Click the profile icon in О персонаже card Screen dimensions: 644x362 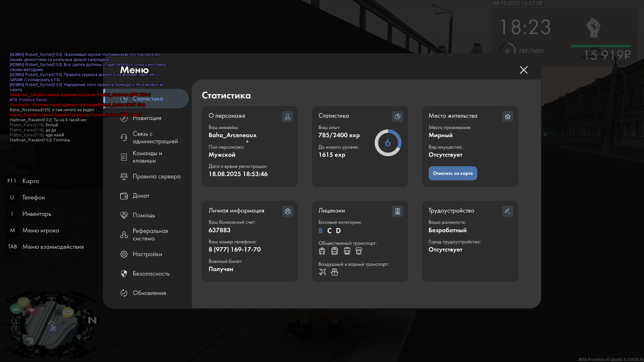pos(287,116)
